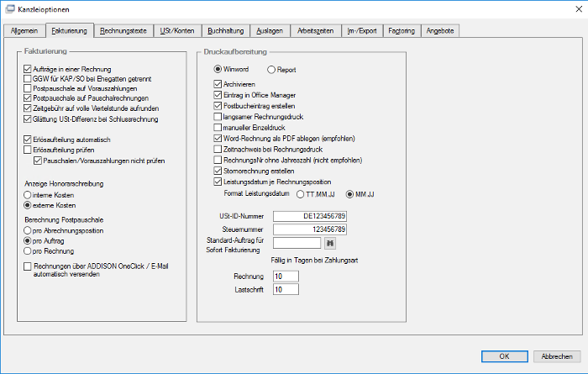Select MM.JJ date format
588x374 pixels.
coord(349,194)
